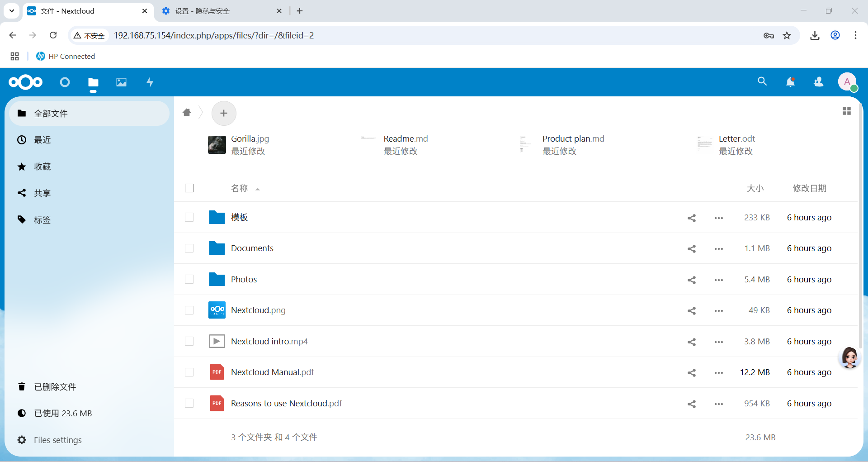Open more actions for Nextcloud Manual.pdf
This screenshot has height=462, width=868.
[719, 372]
